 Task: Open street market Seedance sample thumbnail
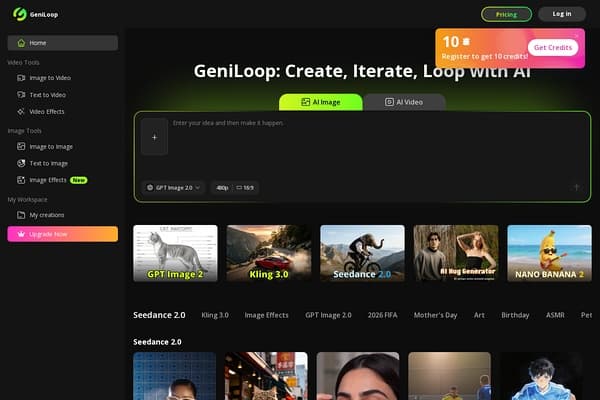[x=266, y=376]
